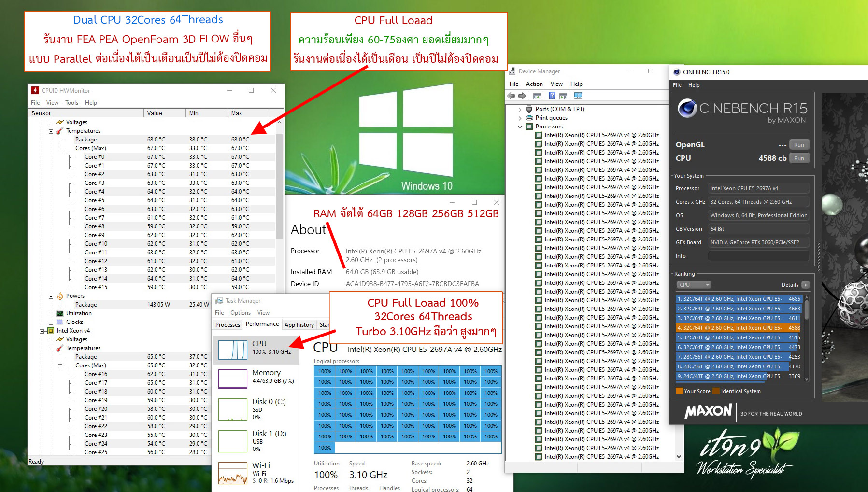868x492 pixels.
Task: Click the Intel Xeon v4 chip icon in HWMonitor
Action: tap(51, 331)
